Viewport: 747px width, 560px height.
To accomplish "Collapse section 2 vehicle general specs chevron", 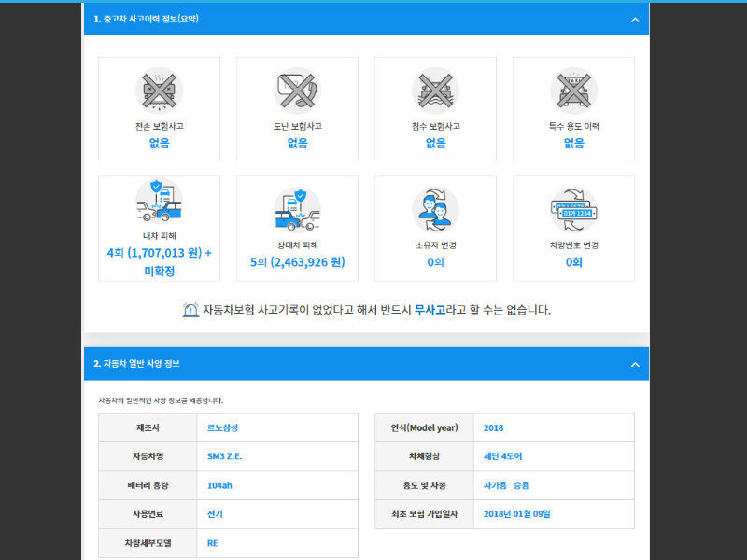I will [x=635, y=364].
